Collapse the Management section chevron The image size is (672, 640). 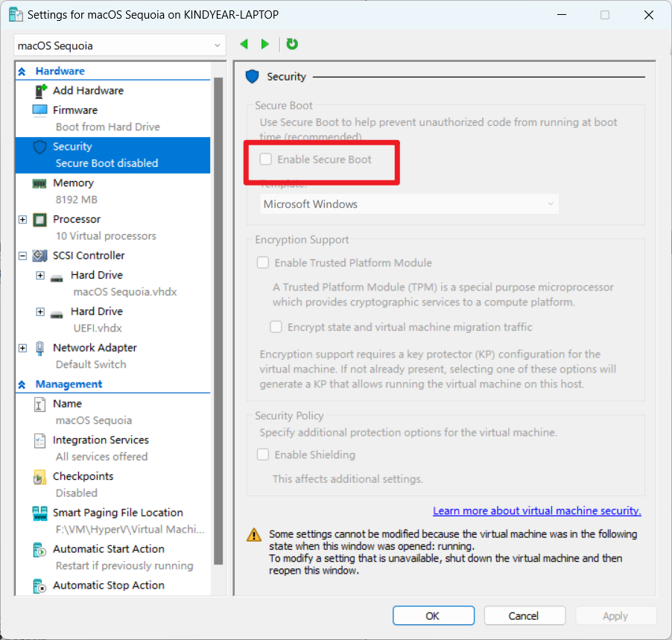[22, 384]
